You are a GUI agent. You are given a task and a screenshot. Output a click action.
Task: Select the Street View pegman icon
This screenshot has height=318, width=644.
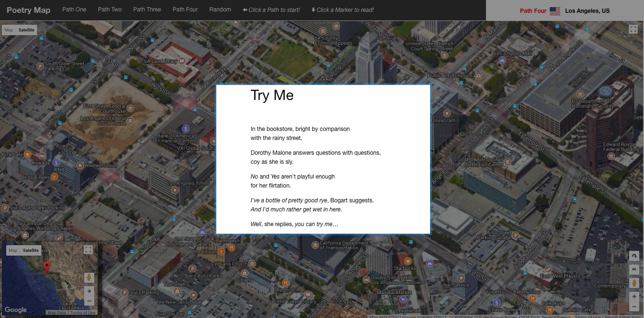[x=634, y=283]
